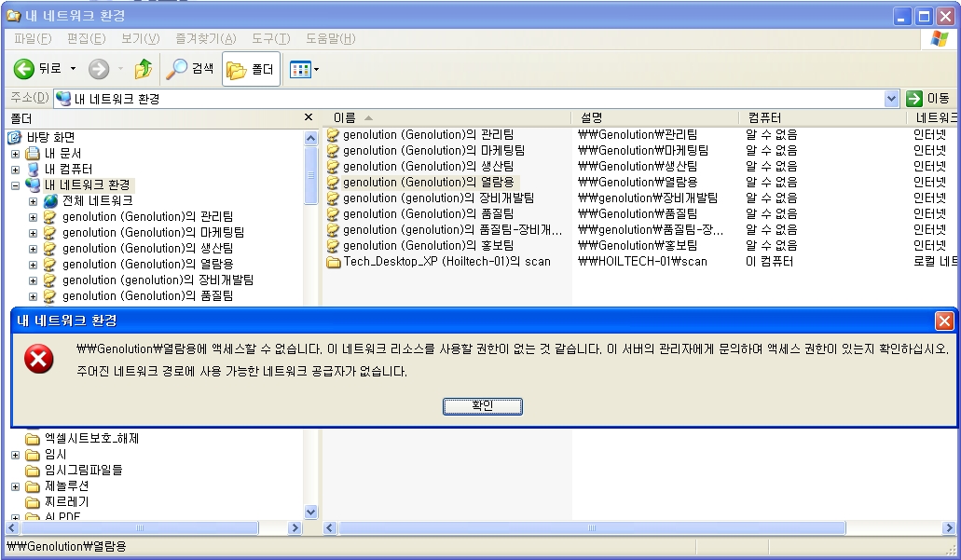
Task: Open the 편집(E) menu
Action: (86, 38)
